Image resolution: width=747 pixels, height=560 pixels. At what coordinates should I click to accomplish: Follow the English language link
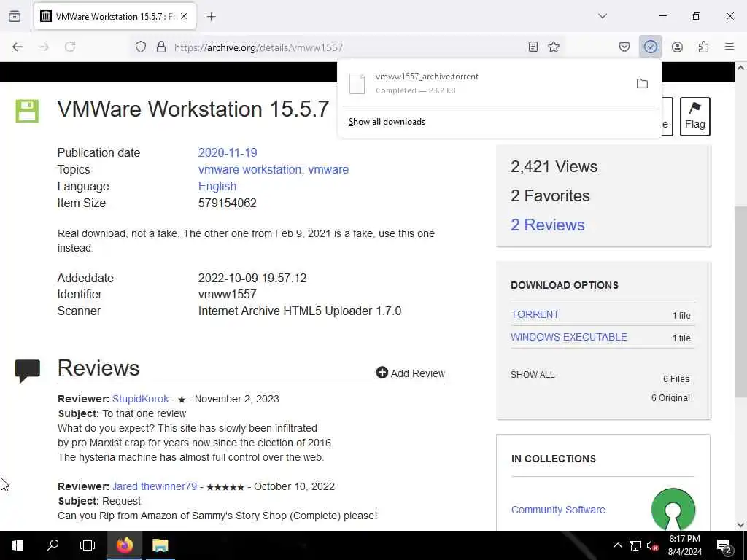[217, 186]
